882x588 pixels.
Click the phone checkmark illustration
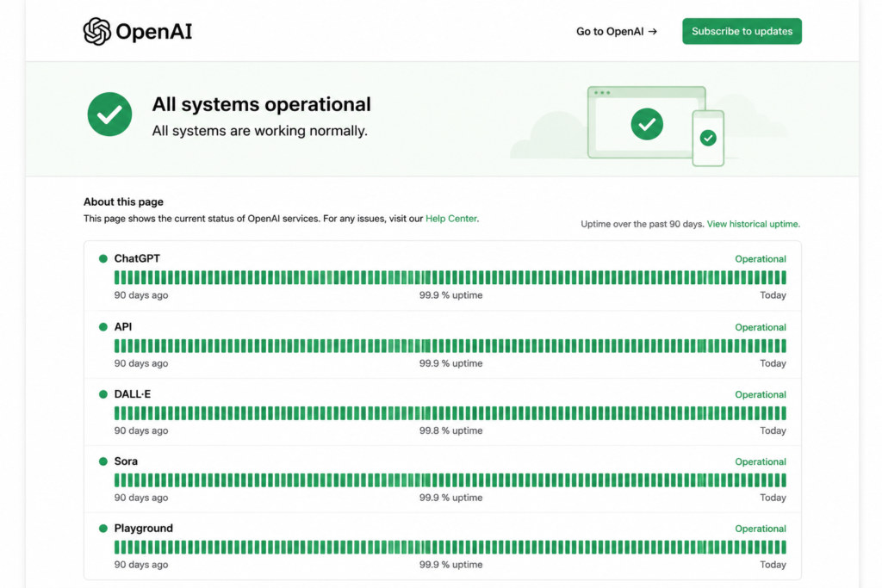(x=708, y=138)
